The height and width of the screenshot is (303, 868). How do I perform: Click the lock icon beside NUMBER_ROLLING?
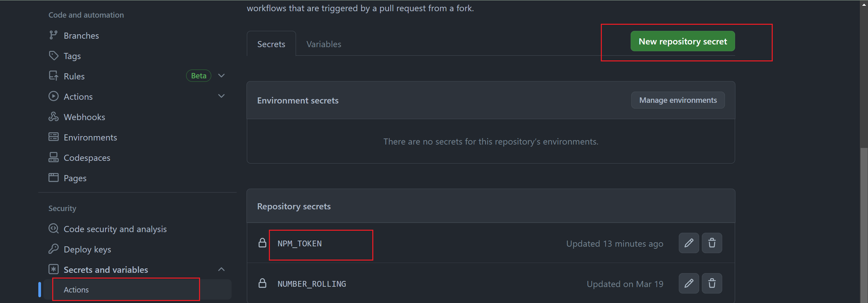click(262, 283)
